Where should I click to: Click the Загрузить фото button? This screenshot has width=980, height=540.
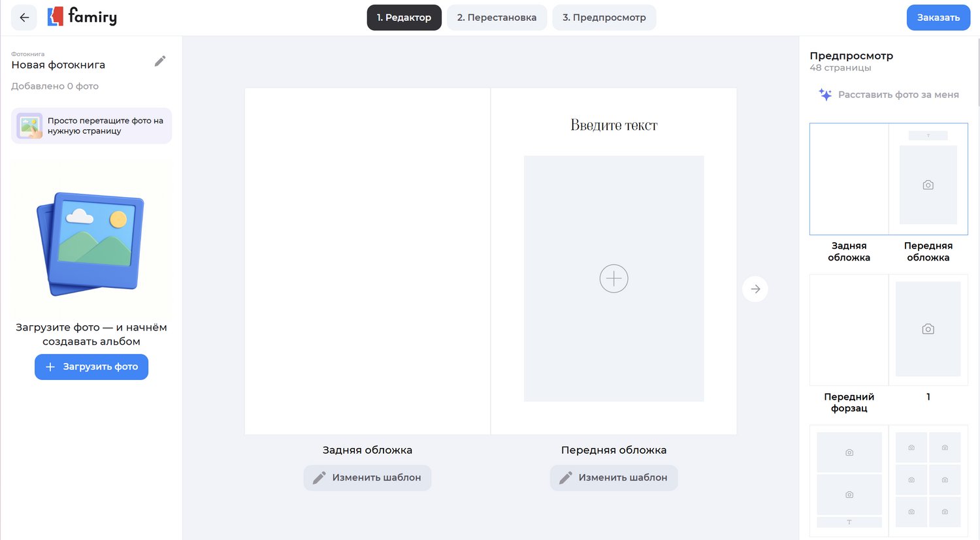91,367
